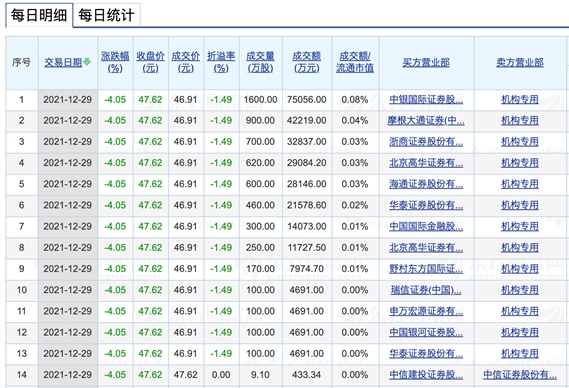Image resolution: width=569 pixels, height=388 pixels.
Task: Select turnover value 29084.20
Action: 307,163
